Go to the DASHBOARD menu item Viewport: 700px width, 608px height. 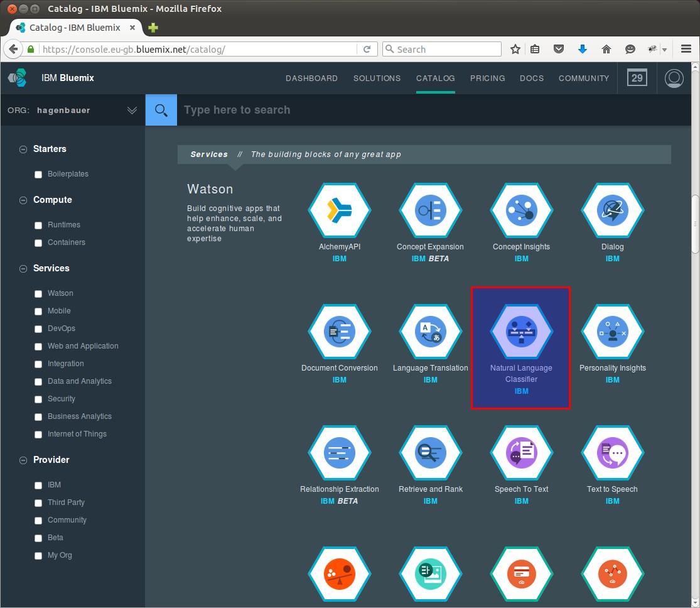311,78
